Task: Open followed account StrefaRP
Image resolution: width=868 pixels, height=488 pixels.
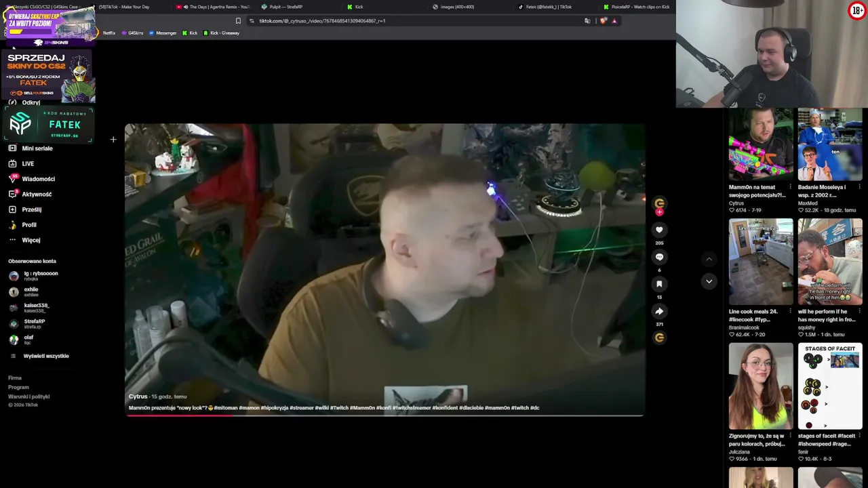Action: tap(27, 324)
